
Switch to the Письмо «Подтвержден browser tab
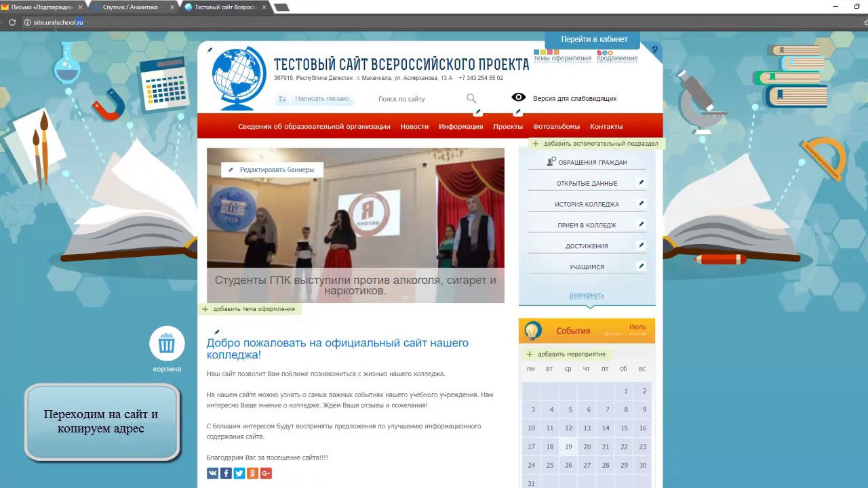click(42, 7)
